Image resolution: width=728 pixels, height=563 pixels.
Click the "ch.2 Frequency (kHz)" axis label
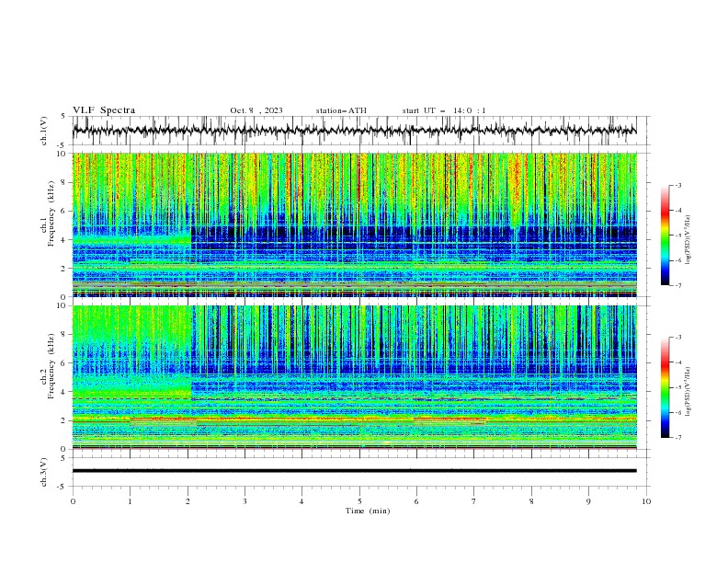48,365
